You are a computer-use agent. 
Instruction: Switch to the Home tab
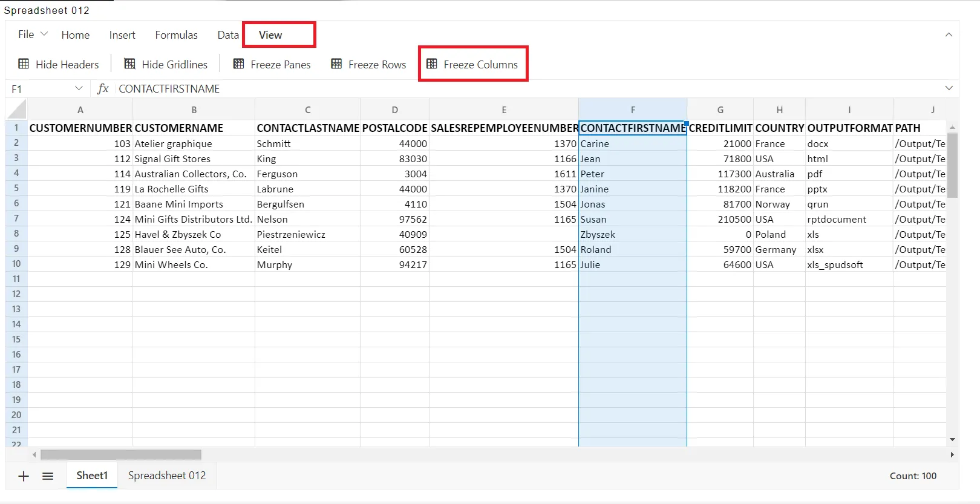click(76, 35)
